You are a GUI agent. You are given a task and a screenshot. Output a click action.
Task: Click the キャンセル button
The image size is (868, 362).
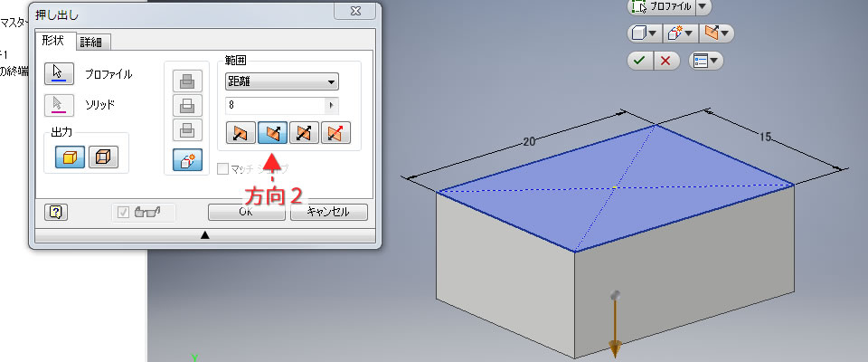coord(329,212)
